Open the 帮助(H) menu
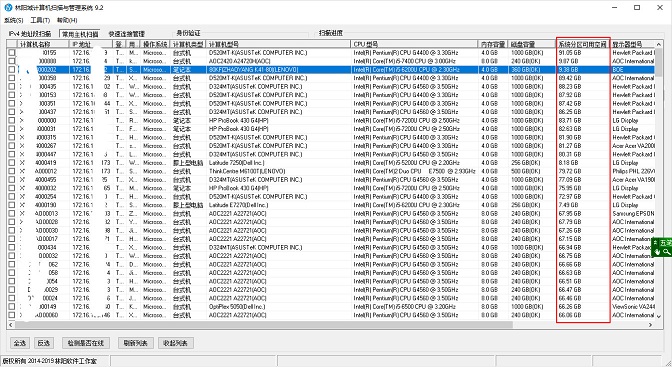The image size is (672, 367). 67,20
